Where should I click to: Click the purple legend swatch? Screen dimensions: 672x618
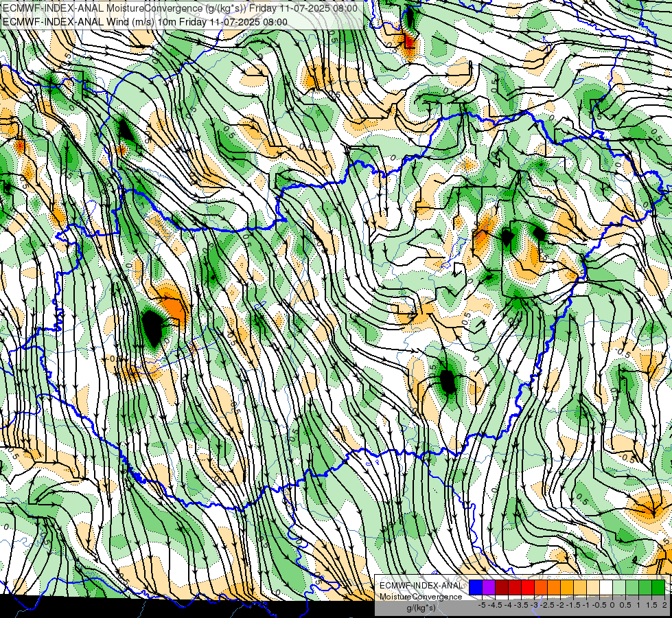point(489,587)
